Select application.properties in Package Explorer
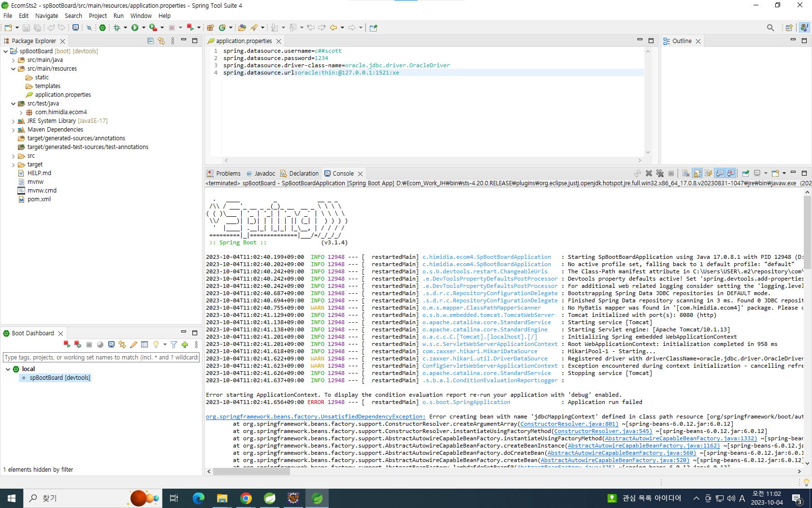 (63, 95)
